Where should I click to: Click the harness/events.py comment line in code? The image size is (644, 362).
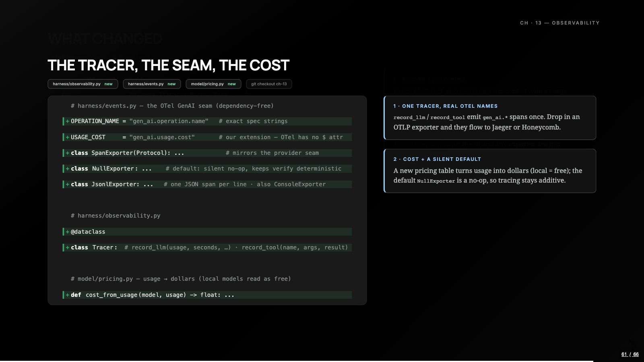click(172, 106)
